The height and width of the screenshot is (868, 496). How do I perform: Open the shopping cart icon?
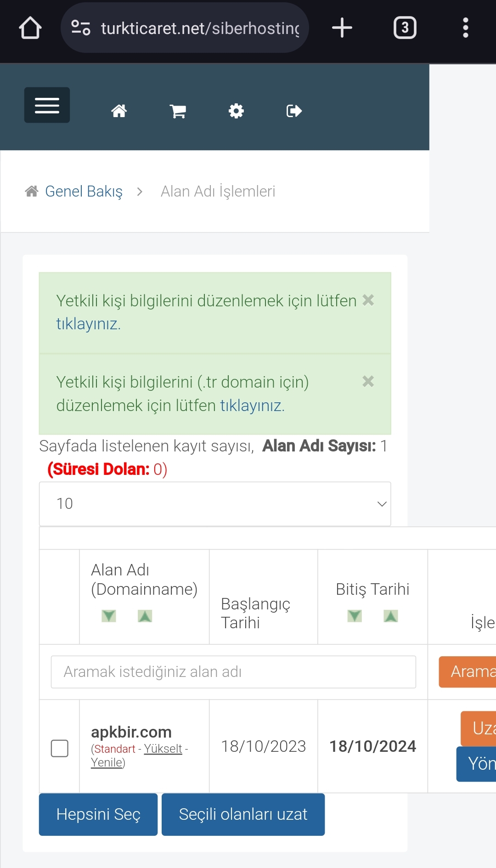(178, 111)
